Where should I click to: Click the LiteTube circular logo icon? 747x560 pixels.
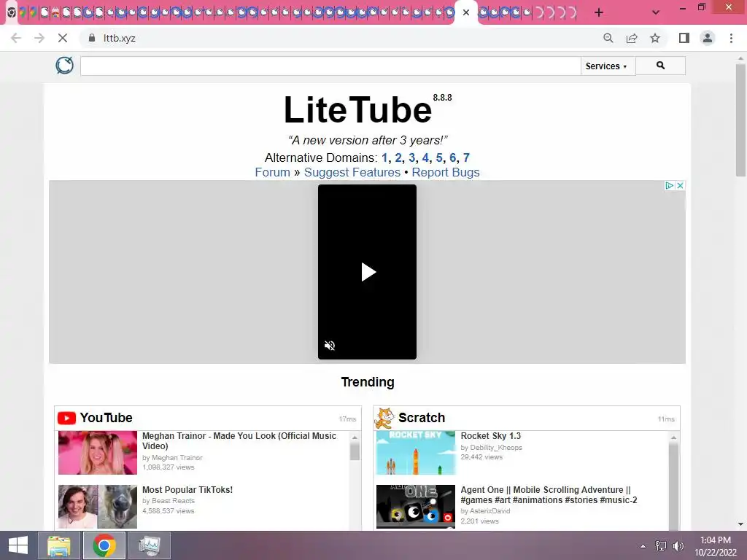pyautogui.click(x=64, y=65)
